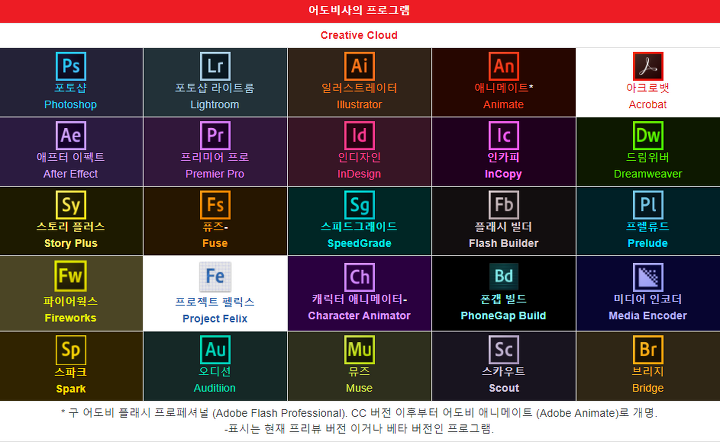Visit the Muse text link
720x442 pixels.
point(359,388)
